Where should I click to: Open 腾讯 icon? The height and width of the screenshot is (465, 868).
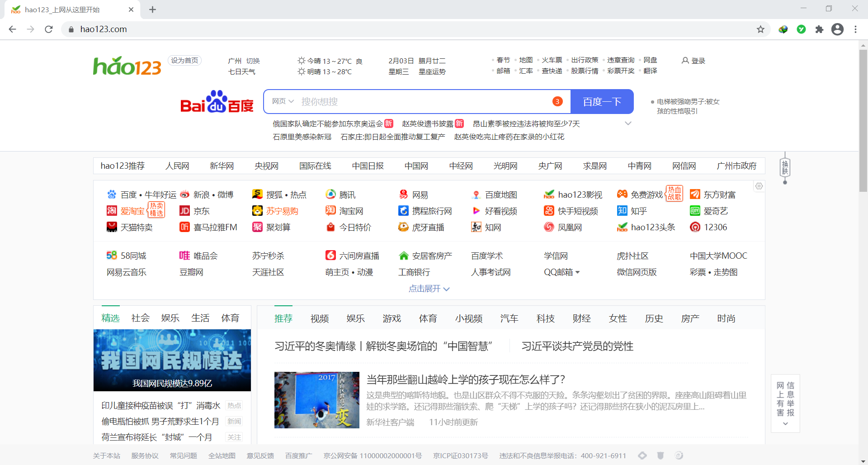click(x=330, y=195)
